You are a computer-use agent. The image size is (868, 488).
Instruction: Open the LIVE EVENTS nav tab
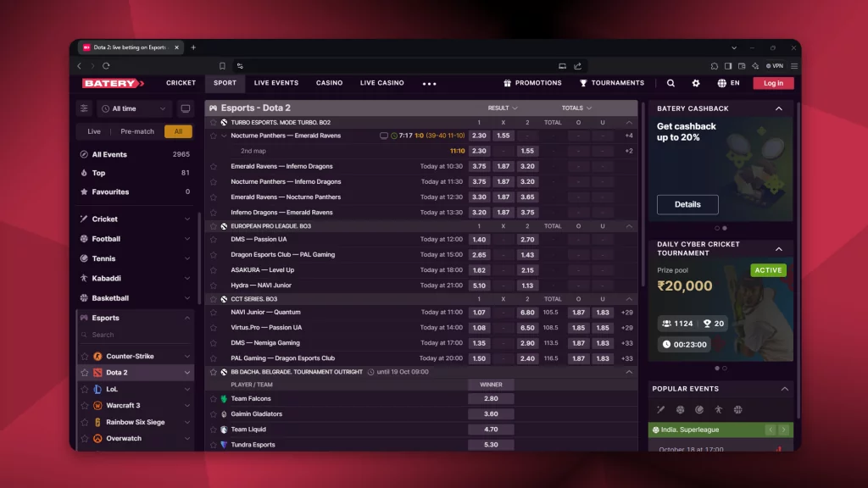tap(276, 83)
